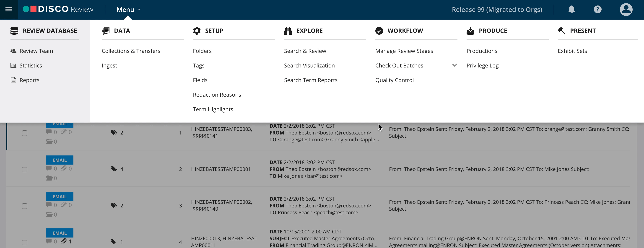Open Tags setup
The width and height of the screenshot is (644, 248).
(x=199, y=65)
